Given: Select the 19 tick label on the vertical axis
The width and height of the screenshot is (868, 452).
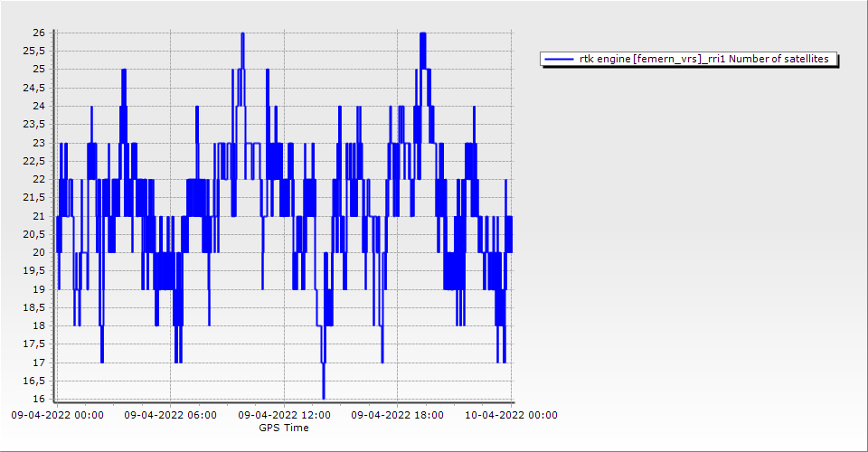Looking at the screenshot, I should click(x=39, y=289).
